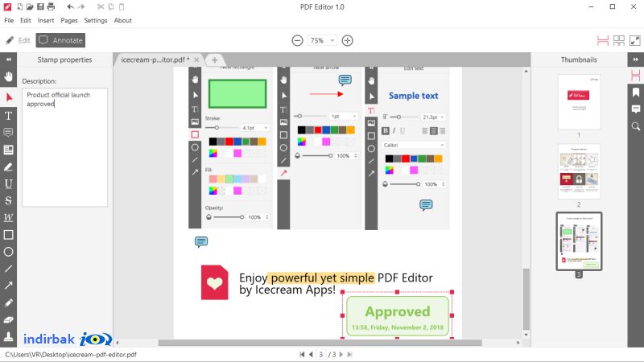Select the Arrow drawing tool
Image resolution: width=644 pixels, height=362 pixels.
point(8,286)
